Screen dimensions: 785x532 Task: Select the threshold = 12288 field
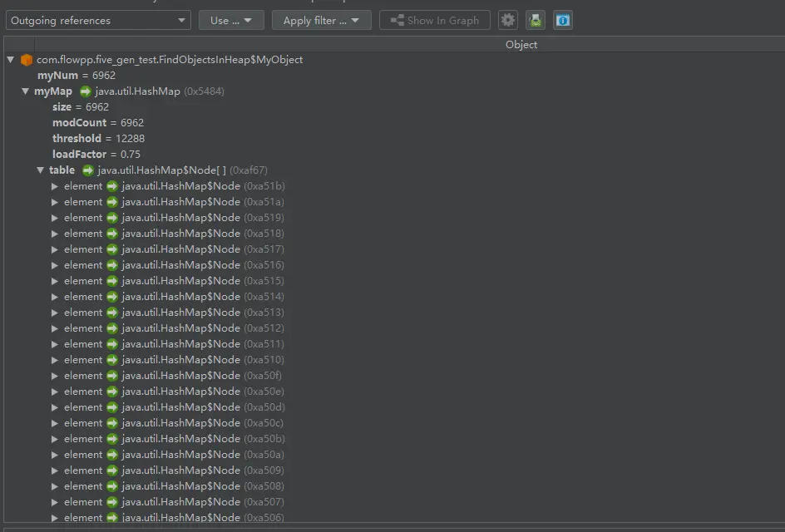click(x=99, y=139)
